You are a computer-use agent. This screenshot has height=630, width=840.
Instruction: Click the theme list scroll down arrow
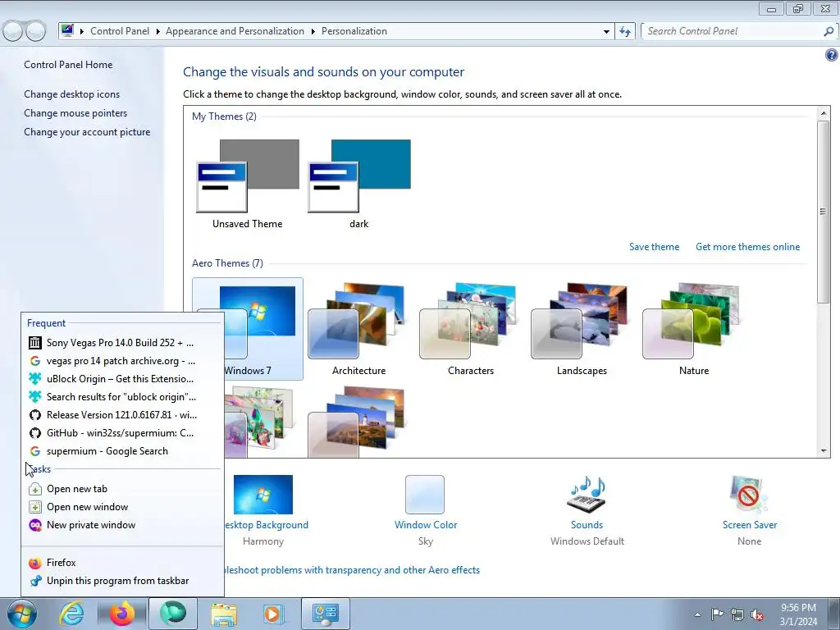click(x=824, y=451)
